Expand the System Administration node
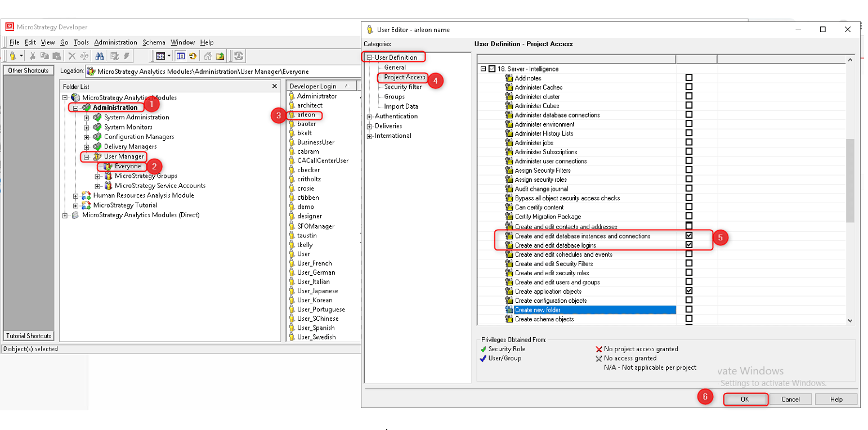Image resolution: width=868 pixels, height=430 pixels. point(87,118)
